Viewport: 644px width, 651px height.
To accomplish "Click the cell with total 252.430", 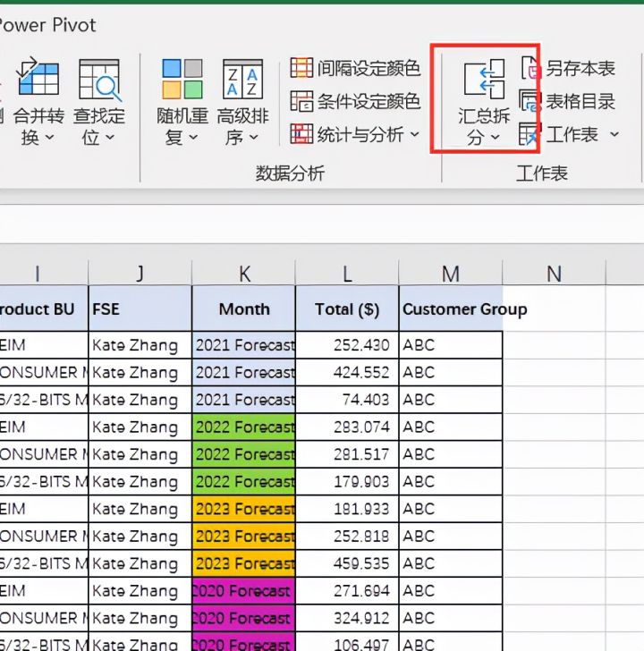I will pos(347,345).
